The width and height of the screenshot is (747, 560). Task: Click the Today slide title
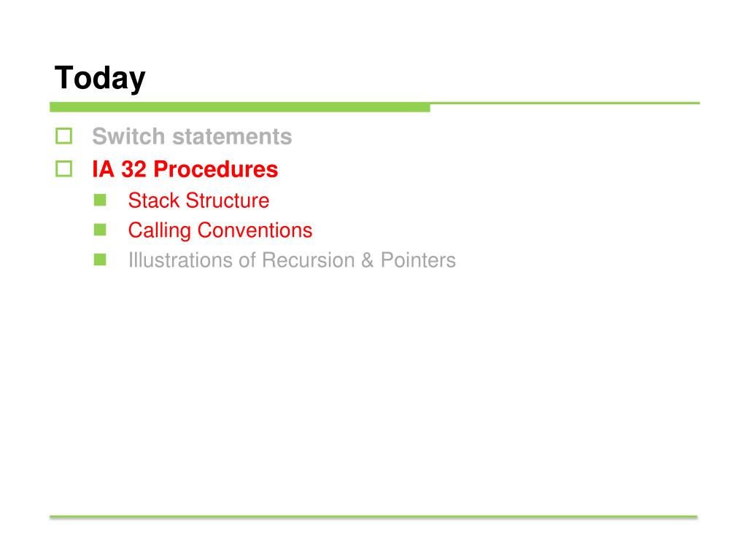100,77
